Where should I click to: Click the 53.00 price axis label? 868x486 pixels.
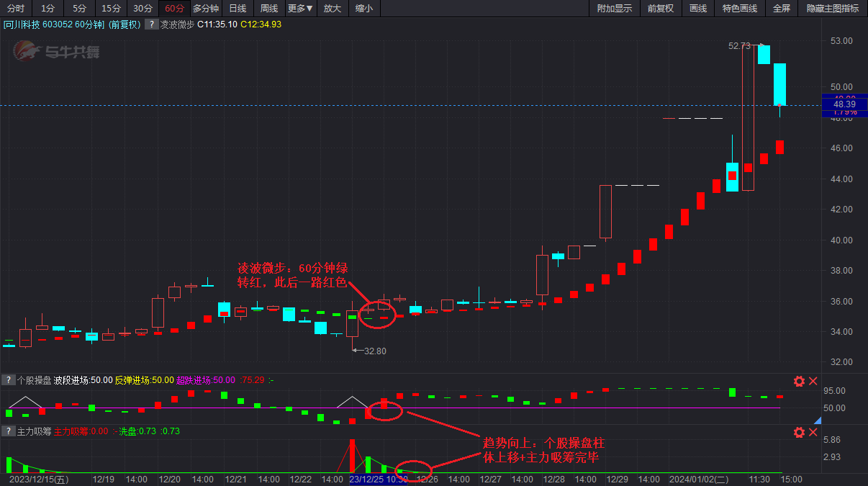tap(841, 41)
